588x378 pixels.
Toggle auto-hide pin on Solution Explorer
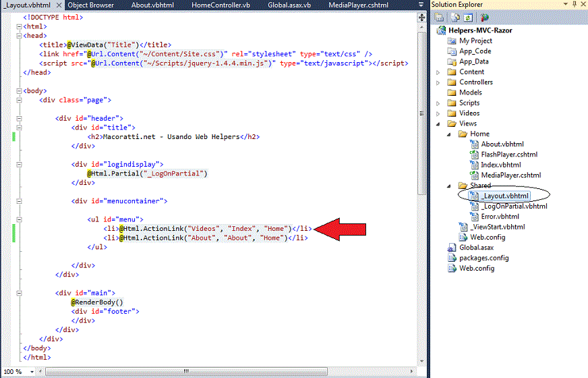[x=575, y=4]
